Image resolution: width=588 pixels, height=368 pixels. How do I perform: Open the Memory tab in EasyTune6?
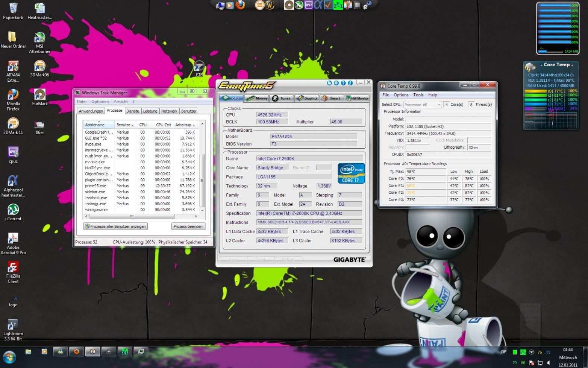[257, 98]
